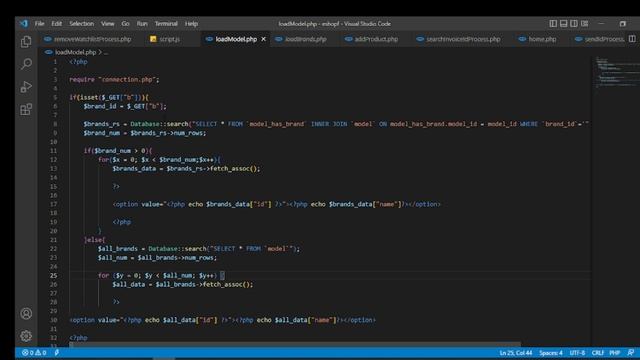
Task: Switch to searchInvoiceIdProcess.php tab
Action: (458, 39)
